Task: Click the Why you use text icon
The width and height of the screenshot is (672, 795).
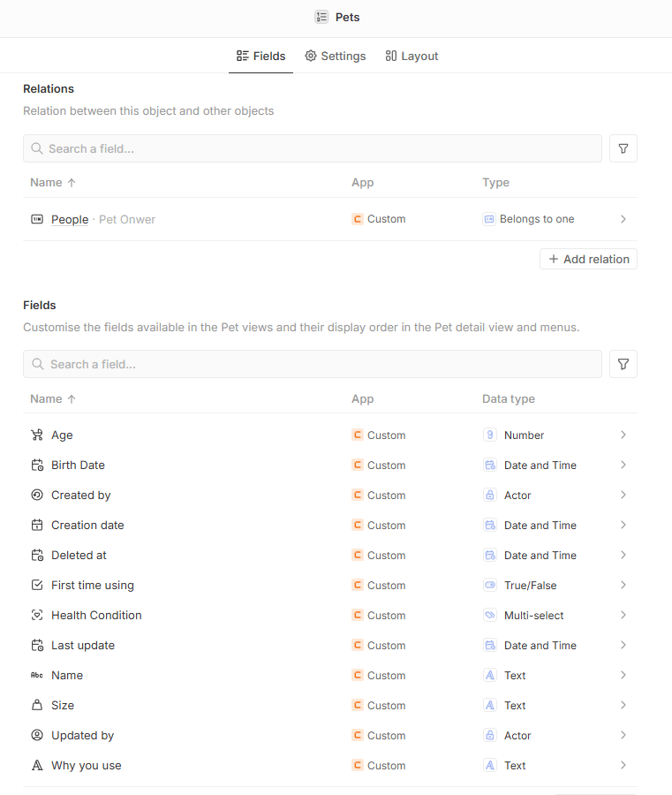Action: point(37,765)
